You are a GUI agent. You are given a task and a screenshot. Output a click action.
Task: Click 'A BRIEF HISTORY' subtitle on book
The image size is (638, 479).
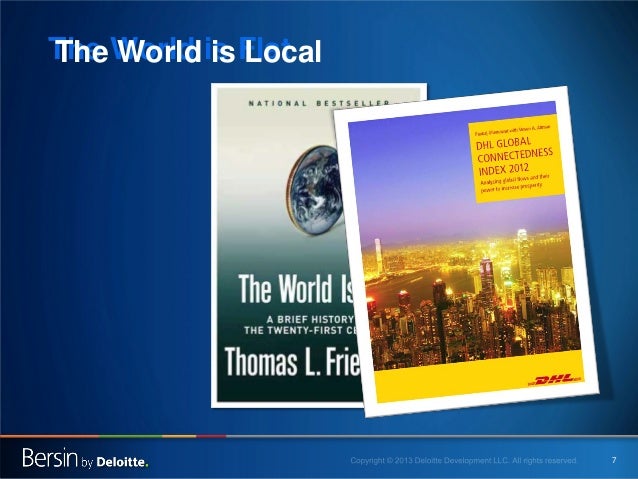pyautogui.click(x=310, y=319)
